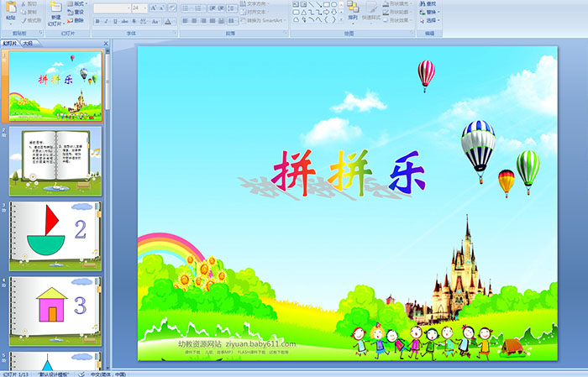
Task: Open the Align Text (对齐文本) dropdown
Action: point(253,12)
